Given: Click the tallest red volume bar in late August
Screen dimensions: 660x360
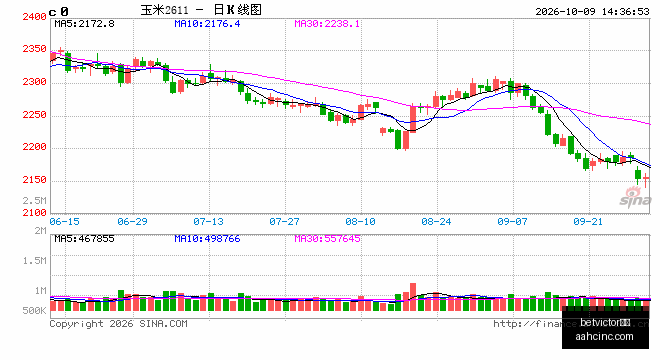Looking at the screenshot, I should (413, 297).
